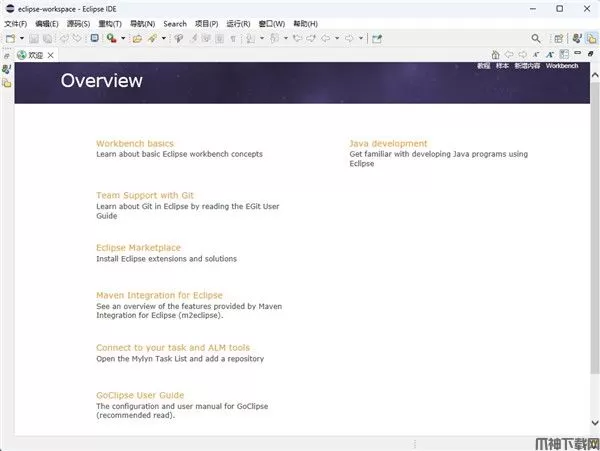Click the New file toolbar icon
Image resolution: width=600 pixels, height=451 pixels.
click(9, 38)
